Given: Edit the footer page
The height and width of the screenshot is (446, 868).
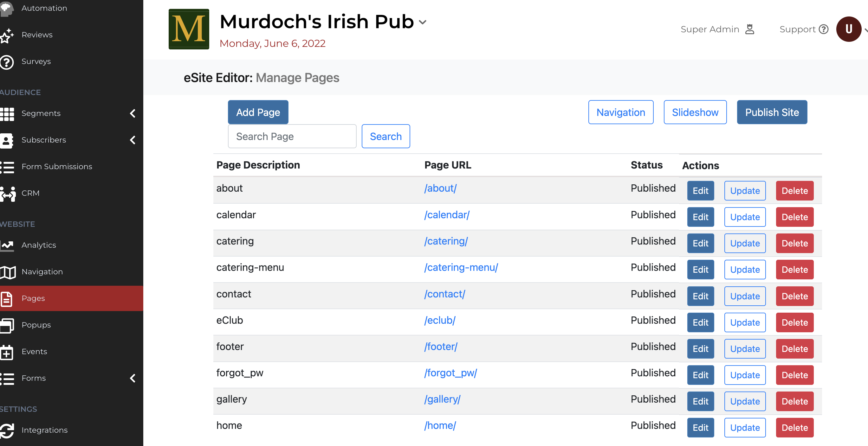Looking at the screenshot, I should pos(701,349).
